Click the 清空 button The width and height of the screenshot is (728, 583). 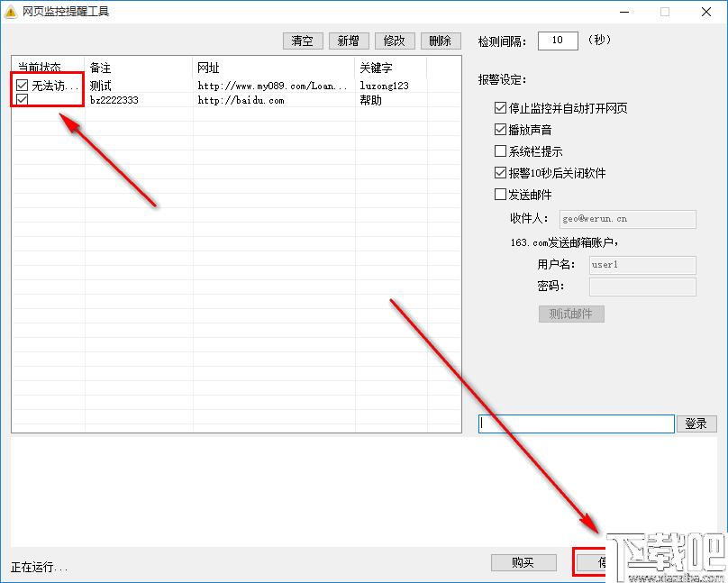point(302,41)
